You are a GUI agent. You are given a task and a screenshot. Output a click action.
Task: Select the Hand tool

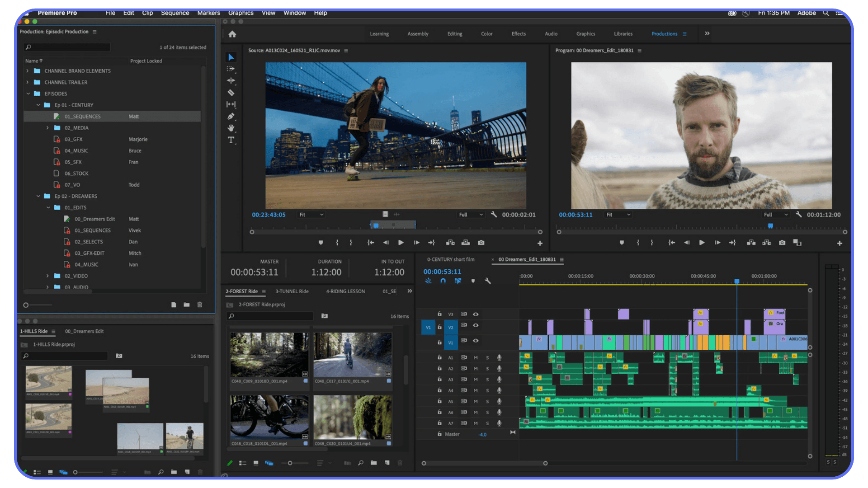(231, 128)
